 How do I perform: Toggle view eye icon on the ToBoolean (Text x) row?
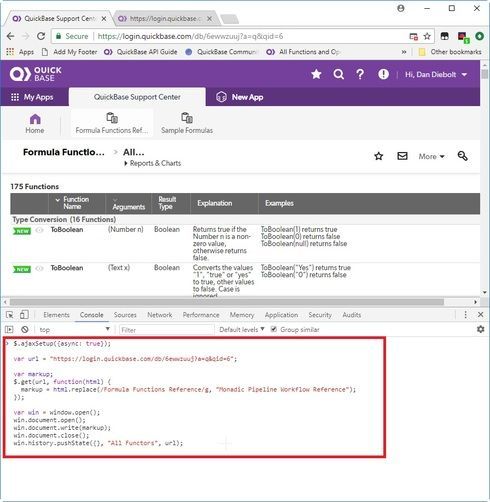[x=39, y=268]
